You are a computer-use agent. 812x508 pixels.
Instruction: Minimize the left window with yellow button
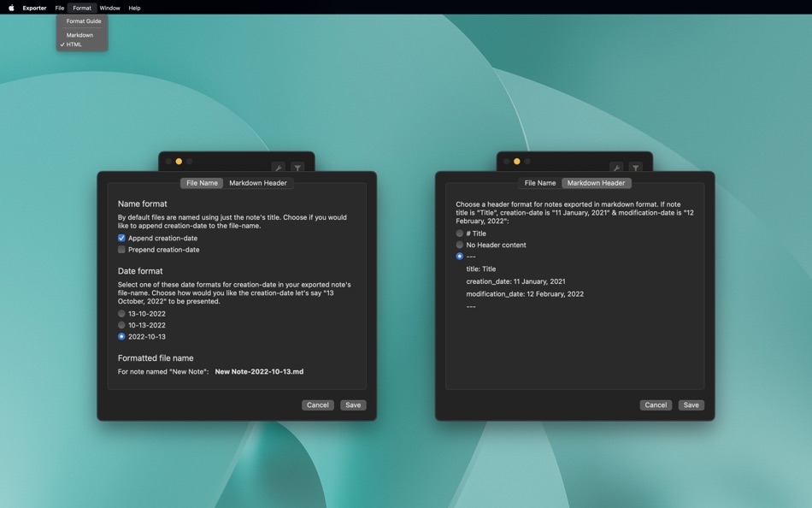(179, 162)
